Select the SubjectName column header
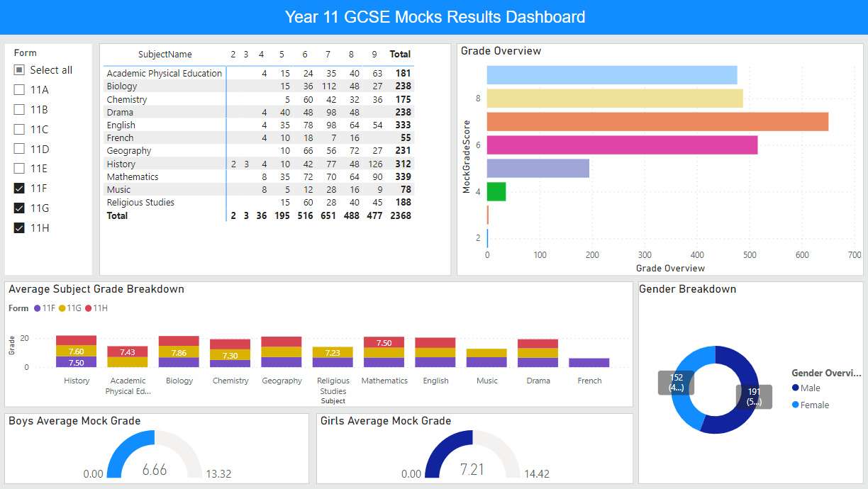868x489 pixels. click(164, 54)
